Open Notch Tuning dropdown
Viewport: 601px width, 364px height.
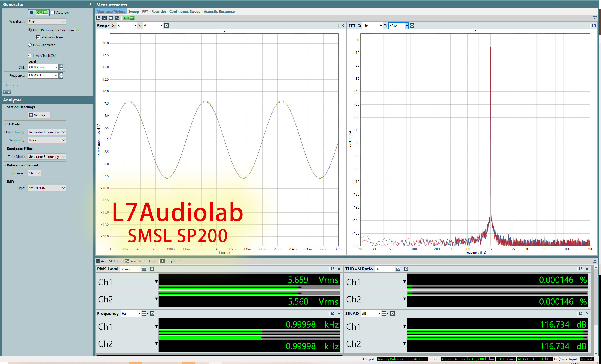click(x=47, y=132)
